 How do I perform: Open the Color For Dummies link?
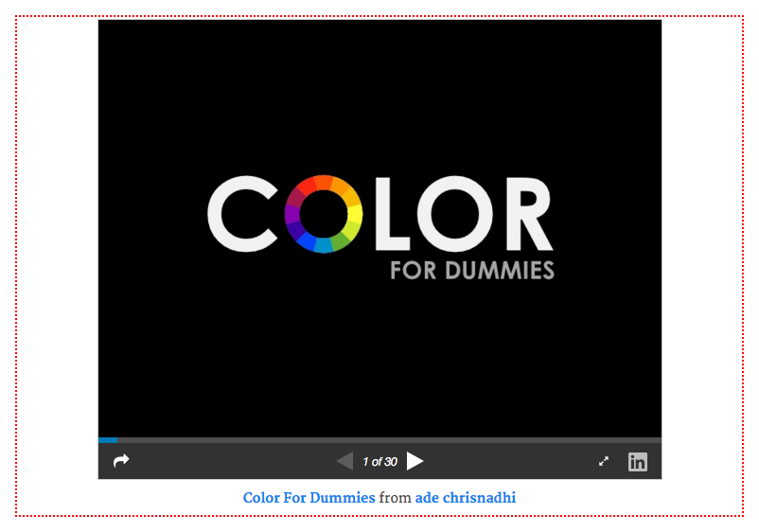coord(309,498)
